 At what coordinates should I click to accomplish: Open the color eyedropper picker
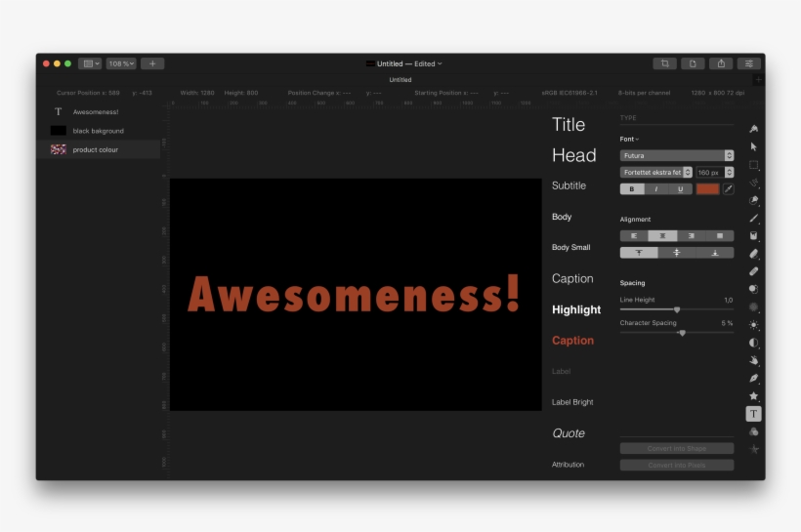(728, 188)
